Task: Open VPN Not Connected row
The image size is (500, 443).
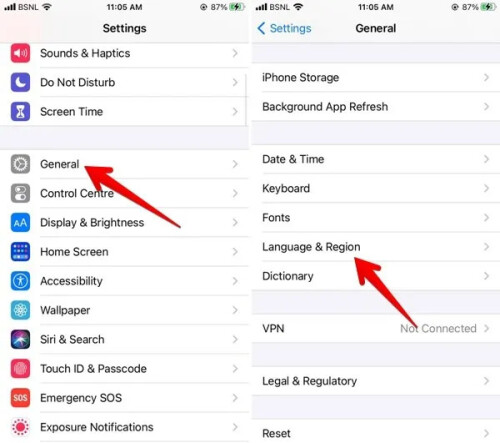Action: click(x=376, y=328)
